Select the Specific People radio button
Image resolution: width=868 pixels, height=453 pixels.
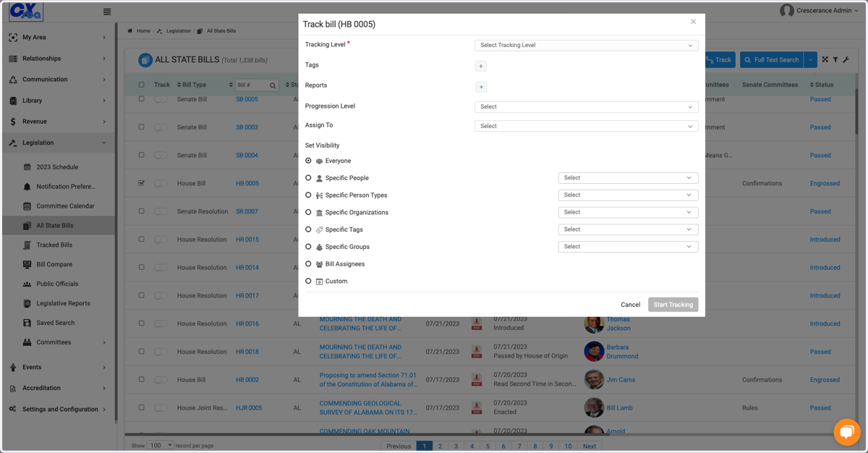(309, 178)
